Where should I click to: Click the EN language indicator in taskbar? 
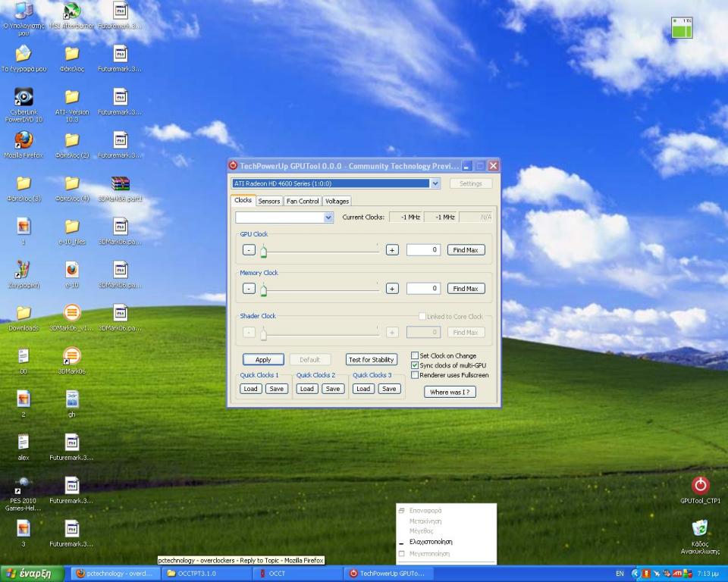(x=620, y=574)
